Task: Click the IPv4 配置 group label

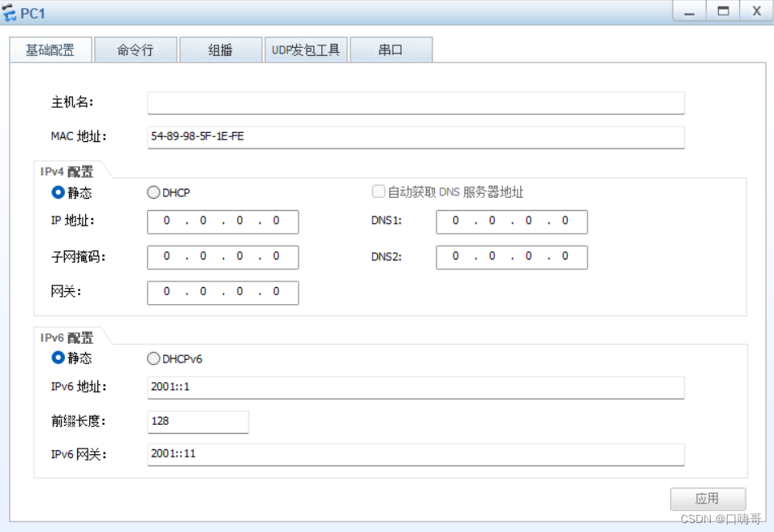Action: tap(67, 172)
